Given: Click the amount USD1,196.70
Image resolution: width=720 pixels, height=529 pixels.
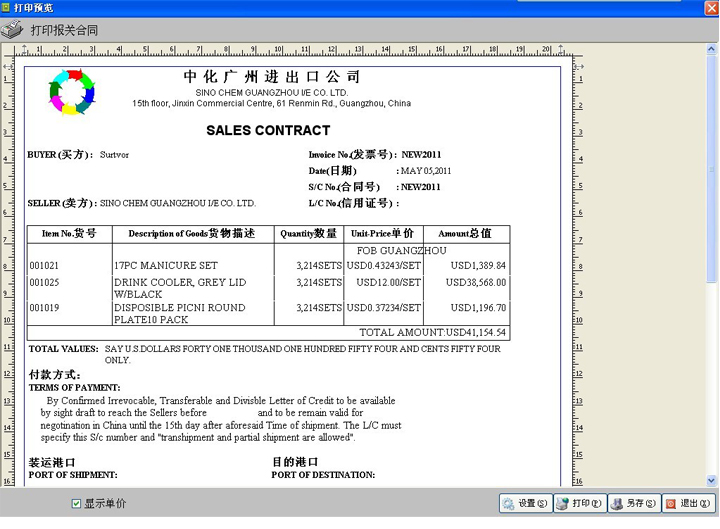Looking at the screenshot, I should (478, 308).
